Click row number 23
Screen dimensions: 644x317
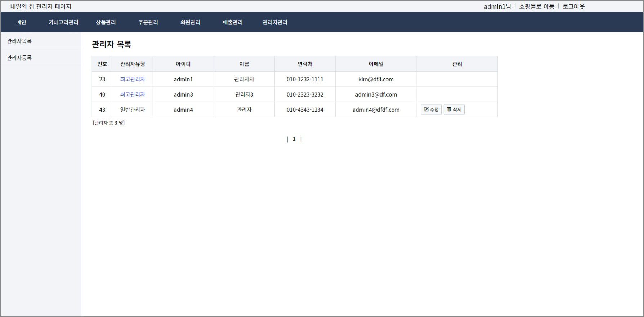coord(102,79)
